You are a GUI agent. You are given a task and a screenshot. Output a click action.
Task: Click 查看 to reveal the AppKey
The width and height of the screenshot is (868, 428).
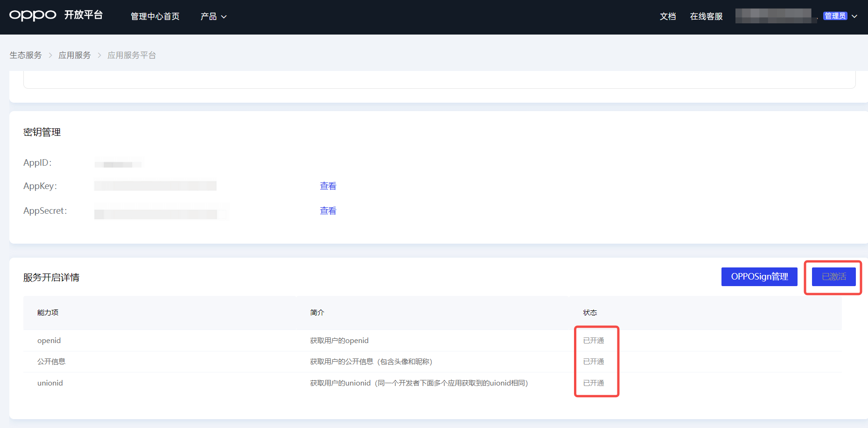click(328, 186)
